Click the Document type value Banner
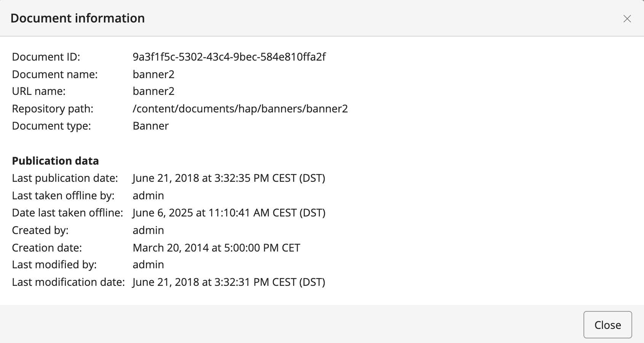Screen dimensions: 644x343 (151, 126)
